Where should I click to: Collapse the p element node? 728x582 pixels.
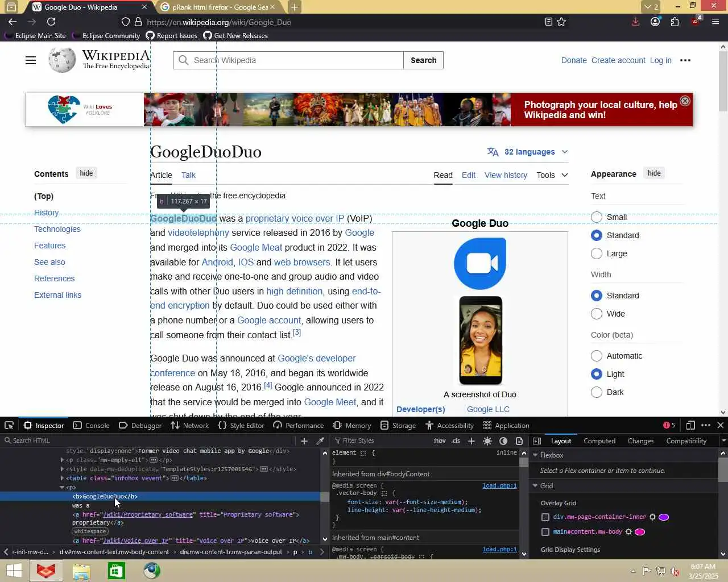click(x=62, y=488)
